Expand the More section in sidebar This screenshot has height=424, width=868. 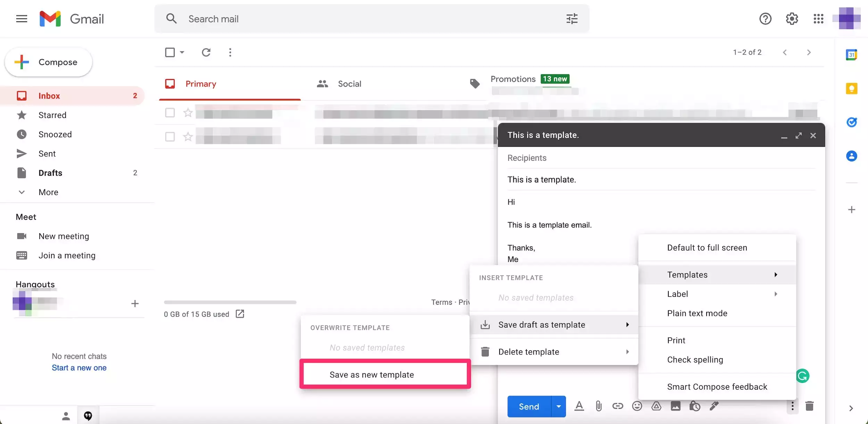[48, 192]
